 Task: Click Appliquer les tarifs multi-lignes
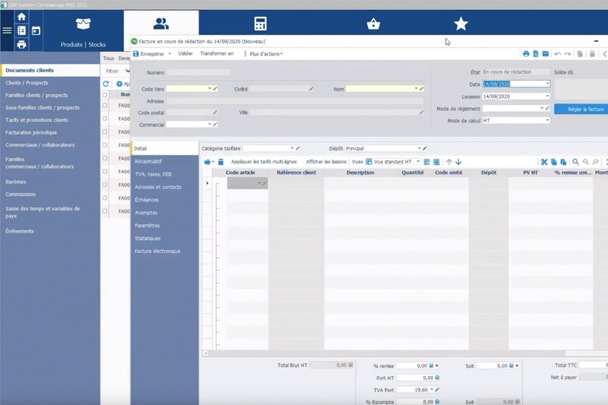click(x=265, y=161)
